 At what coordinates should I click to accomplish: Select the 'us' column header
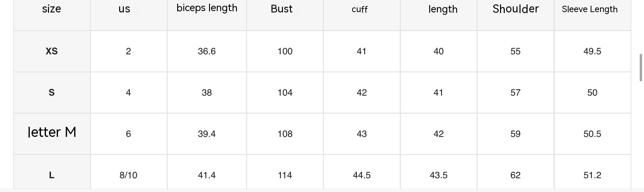[124, 9]
